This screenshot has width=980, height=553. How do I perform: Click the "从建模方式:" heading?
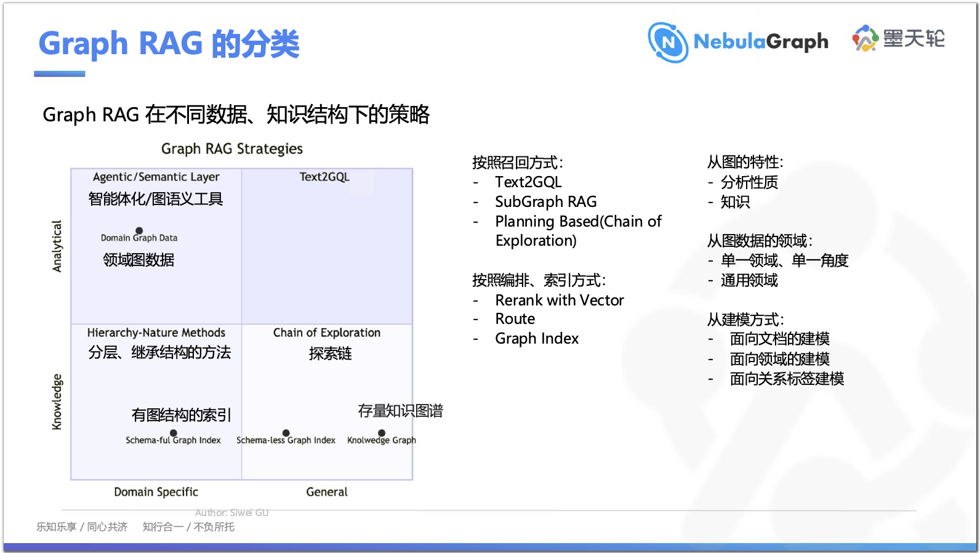tap(745, 320)
